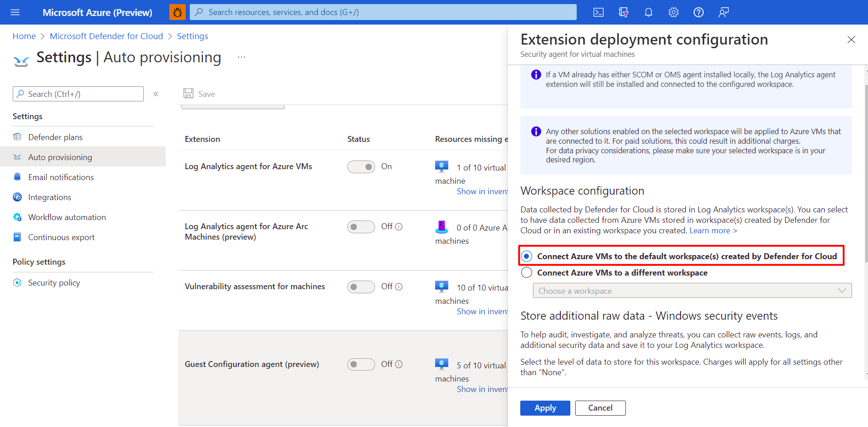
Task: Follow the Learn more link
Action: 713,231
